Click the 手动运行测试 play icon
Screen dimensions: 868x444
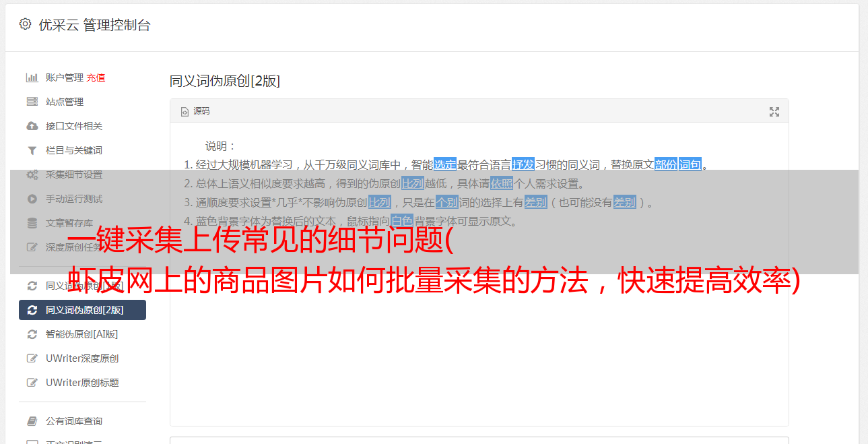click(x=32, y=199)
